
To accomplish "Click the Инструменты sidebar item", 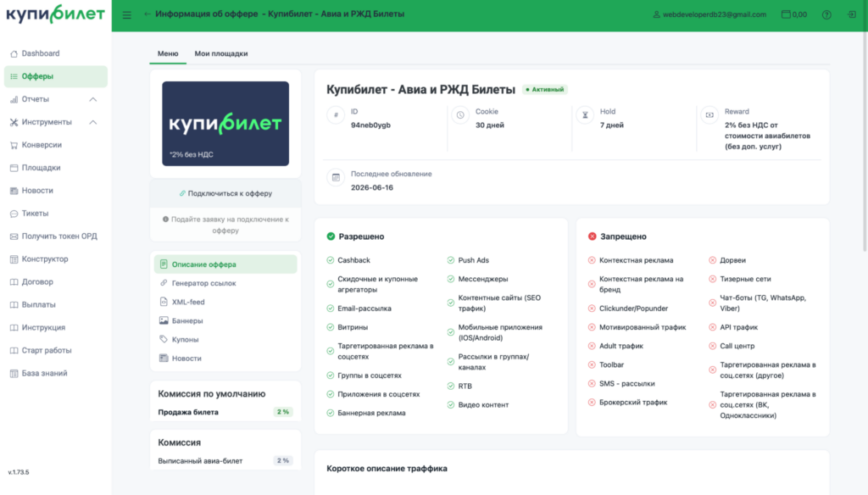I will coord(47,122).
